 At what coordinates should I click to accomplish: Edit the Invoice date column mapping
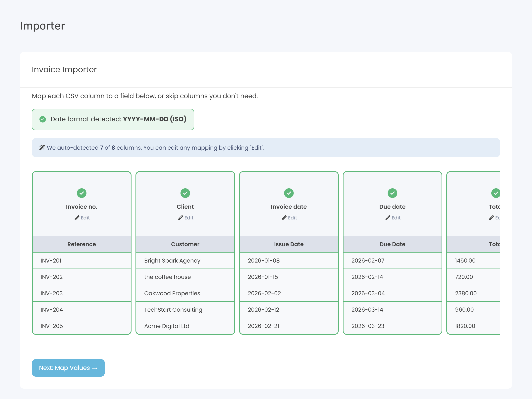(x=289, y=218)
